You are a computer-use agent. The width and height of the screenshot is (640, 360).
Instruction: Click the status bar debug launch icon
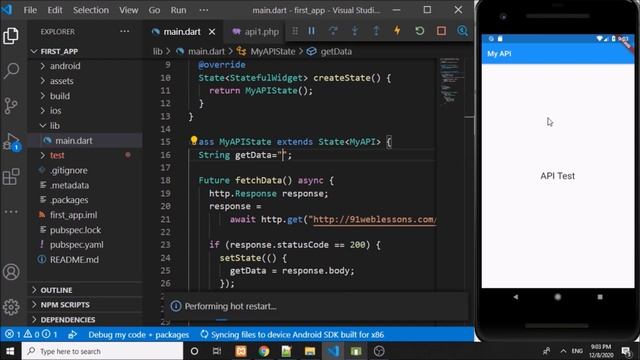coord(73,335)
